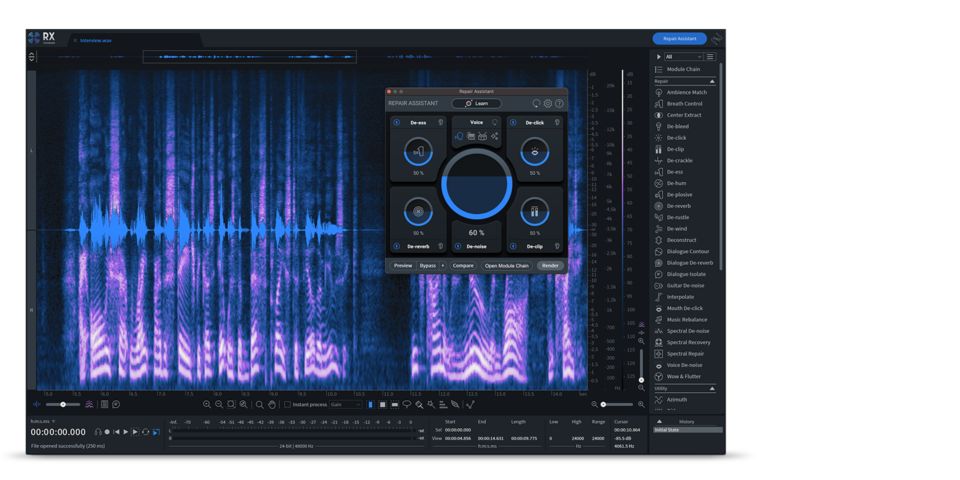Adjust the spectrogram opacity slider

[x=62, y=405]
